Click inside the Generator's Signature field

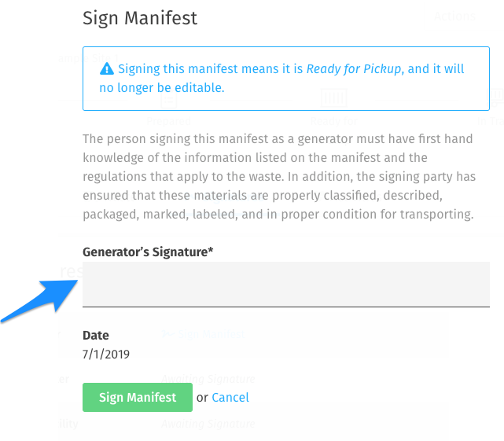(286, 284)
